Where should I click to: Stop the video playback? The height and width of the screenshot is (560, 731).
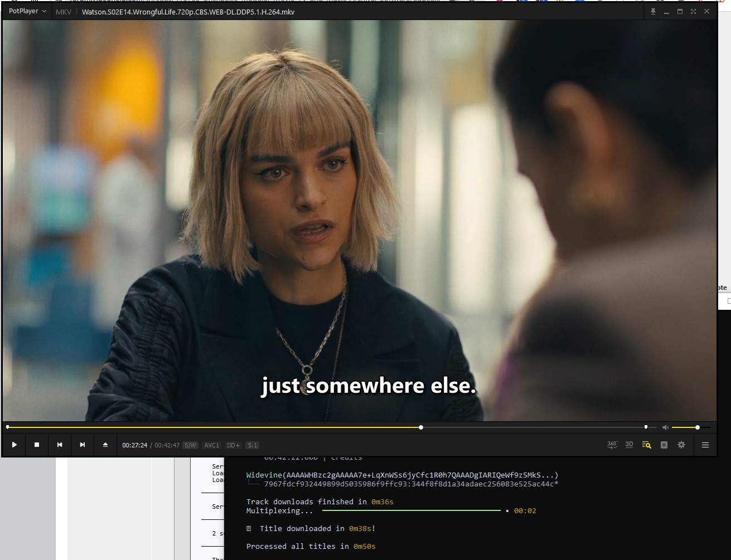37,445
